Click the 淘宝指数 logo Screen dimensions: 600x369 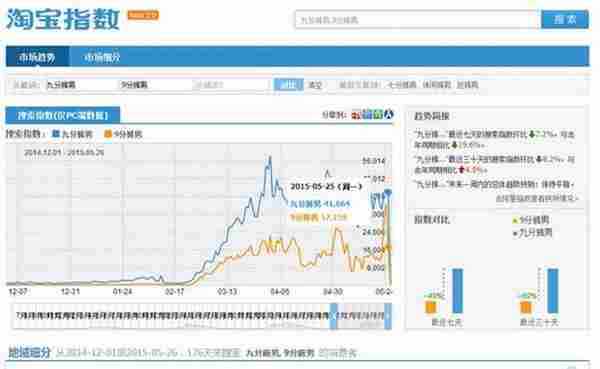pos(63,19)
